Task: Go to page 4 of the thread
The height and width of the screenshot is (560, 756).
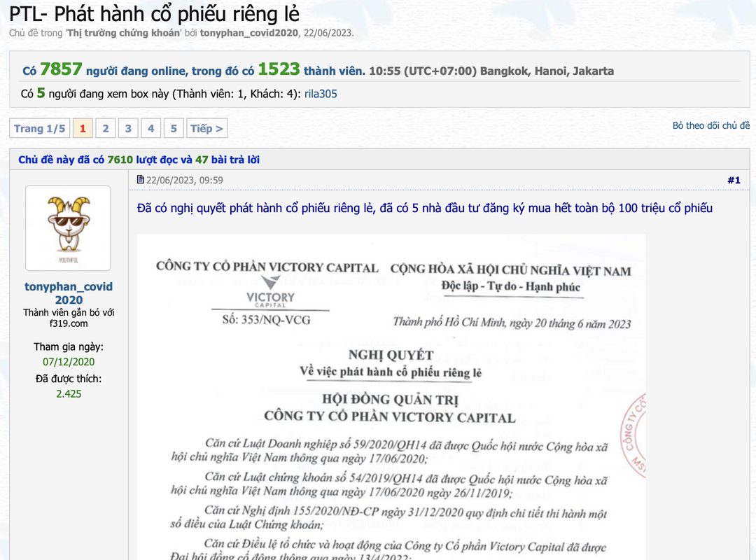Action: (x=151, y=128)
